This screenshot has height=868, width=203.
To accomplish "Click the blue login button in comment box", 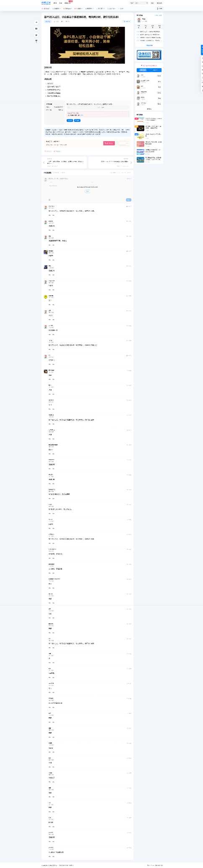I will pyautogui.click(x=87, y=191).
